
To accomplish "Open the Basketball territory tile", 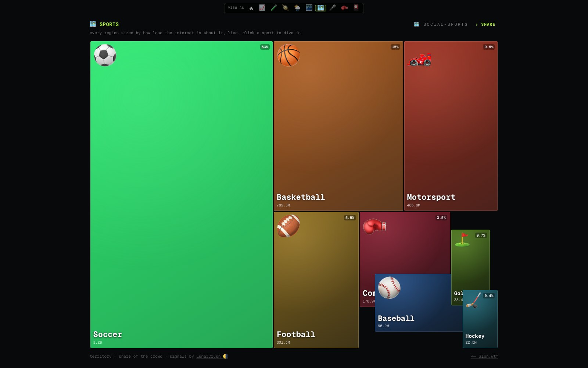I will click(338, 126).
